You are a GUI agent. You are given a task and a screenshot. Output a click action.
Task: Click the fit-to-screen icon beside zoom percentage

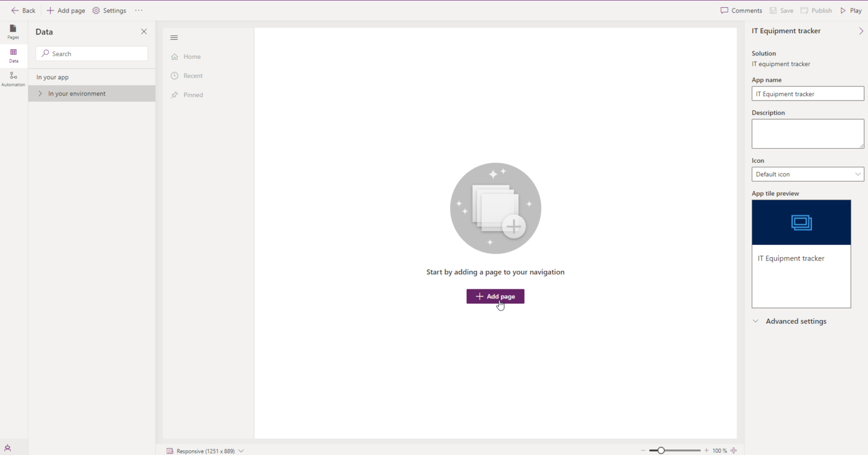(x=734, y=450)
